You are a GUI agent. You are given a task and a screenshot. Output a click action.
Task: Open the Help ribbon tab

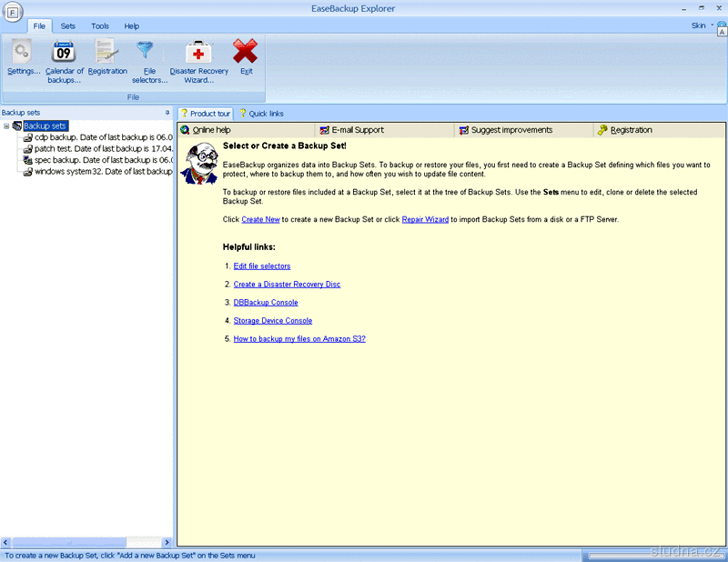pyautogui.click(x=131, y=26)
